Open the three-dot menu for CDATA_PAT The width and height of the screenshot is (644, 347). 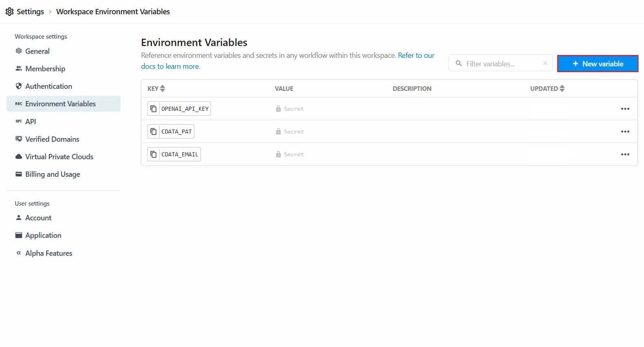625,132
